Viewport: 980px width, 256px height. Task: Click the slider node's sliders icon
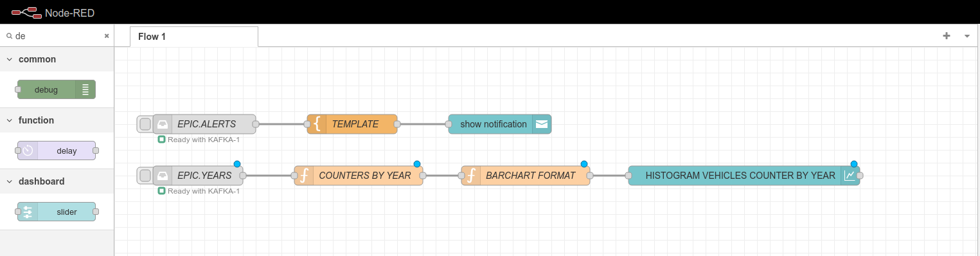[x=28, y=212]
